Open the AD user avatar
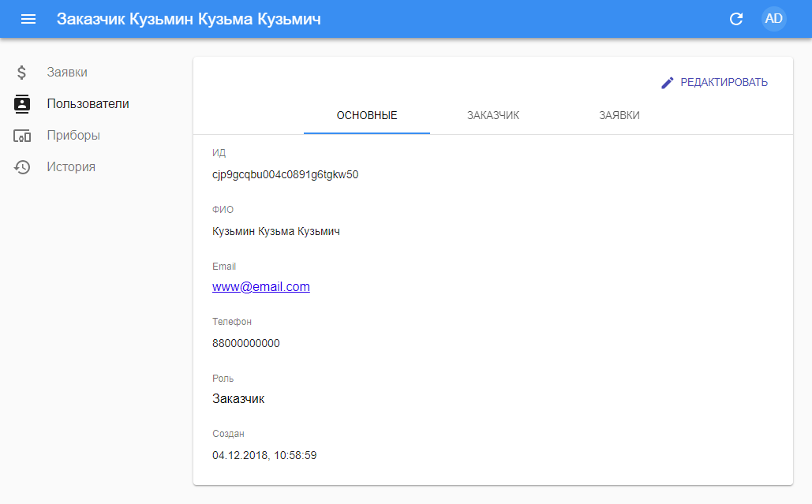 coord(773,19)
